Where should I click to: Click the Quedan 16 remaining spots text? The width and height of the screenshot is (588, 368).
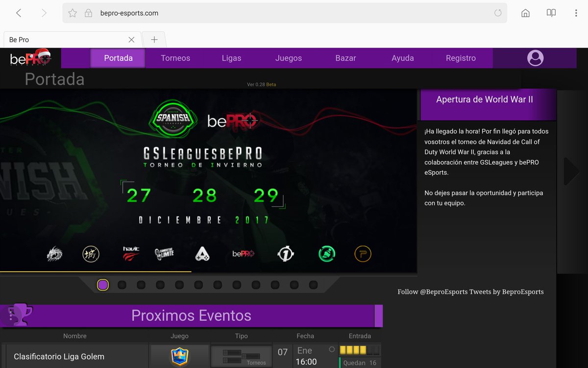[x=360, y=363]
